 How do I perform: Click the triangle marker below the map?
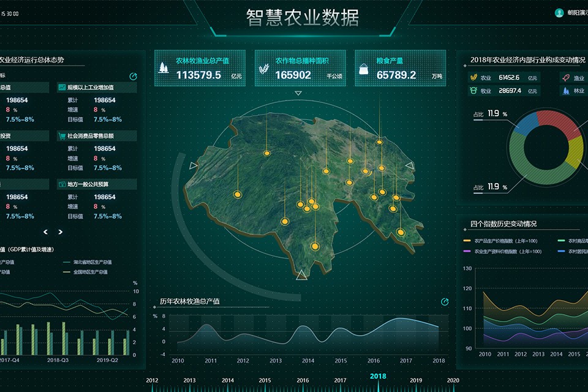coord(301,276)
